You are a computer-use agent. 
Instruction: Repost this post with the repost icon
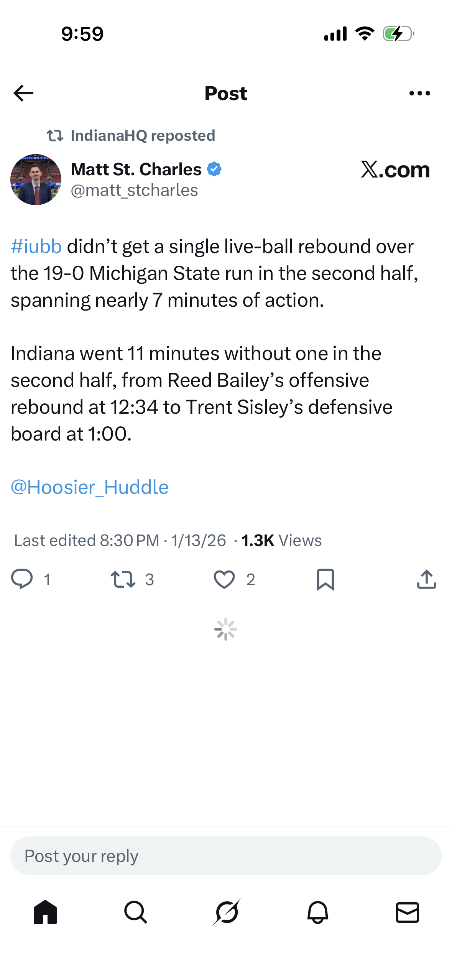pyautogui.click(x=123, y=579)
